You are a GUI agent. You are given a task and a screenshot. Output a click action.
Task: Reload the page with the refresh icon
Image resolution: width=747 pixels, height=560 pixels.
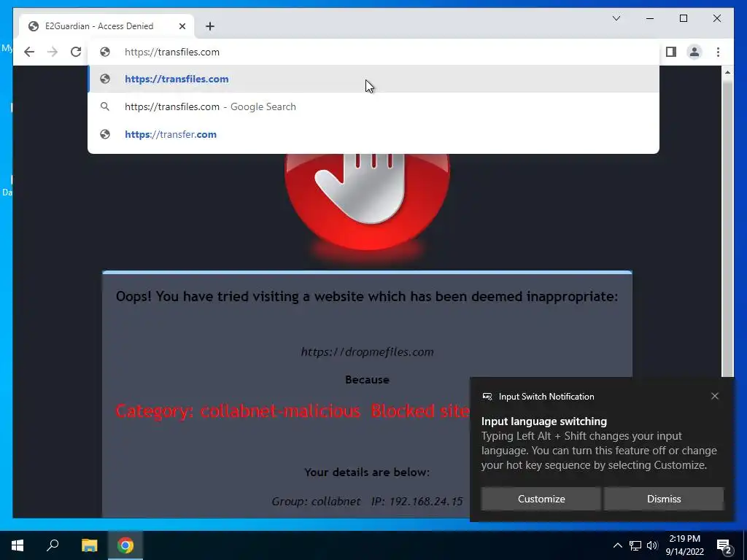(x=76, y=52)
